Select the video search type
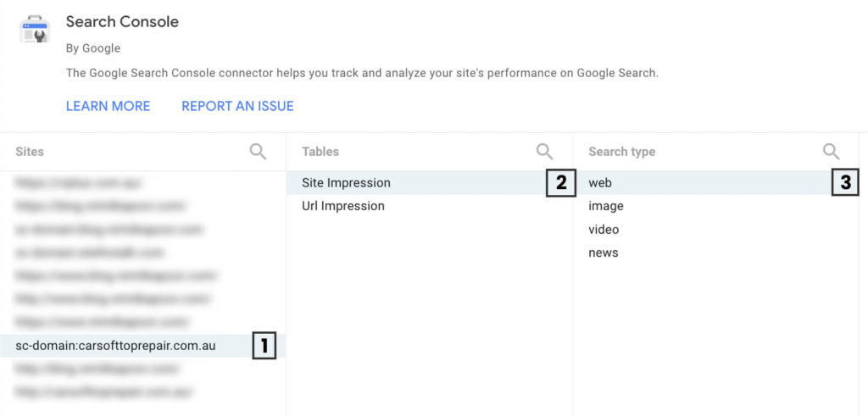This screenshot has width=868, height=417. [715, 230]
